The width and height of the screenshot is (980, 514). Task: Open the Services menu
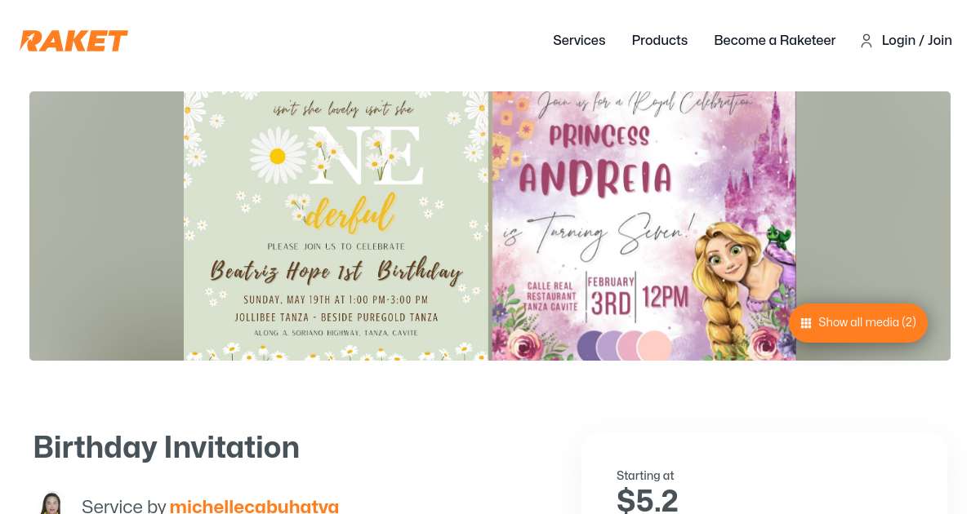(x=579, y=41)
